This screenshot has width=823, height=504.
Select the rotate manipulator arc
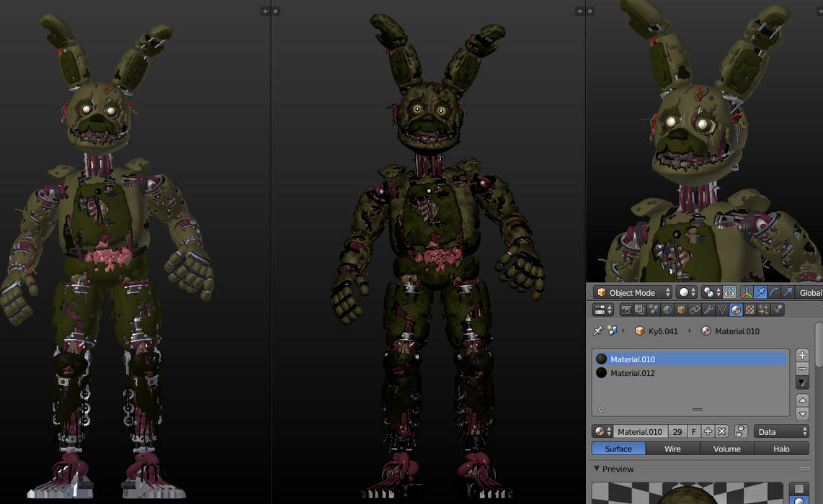(774, 292)
